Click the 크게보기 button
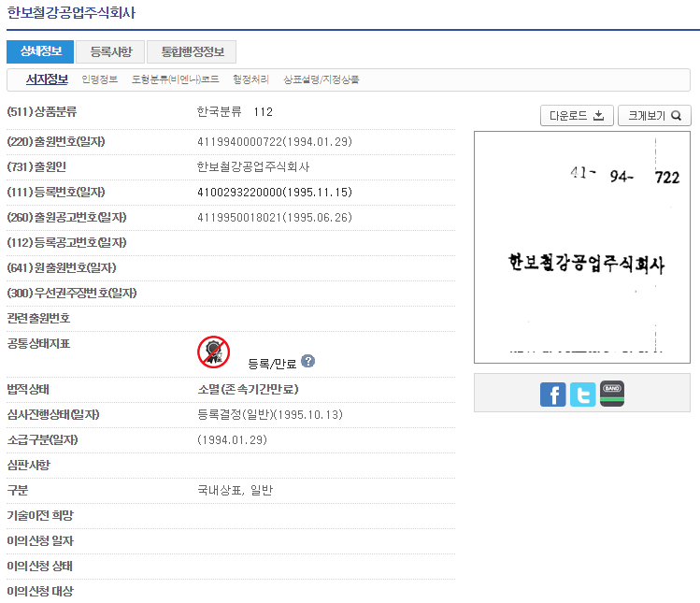 (x=654, y=116)
